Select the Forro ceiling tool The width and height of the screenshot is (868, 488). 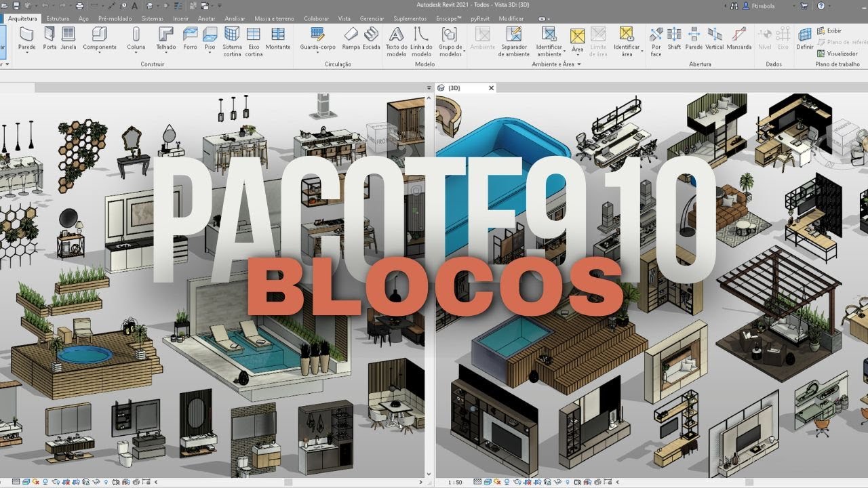pyautogui.click(x=191, y=39)
